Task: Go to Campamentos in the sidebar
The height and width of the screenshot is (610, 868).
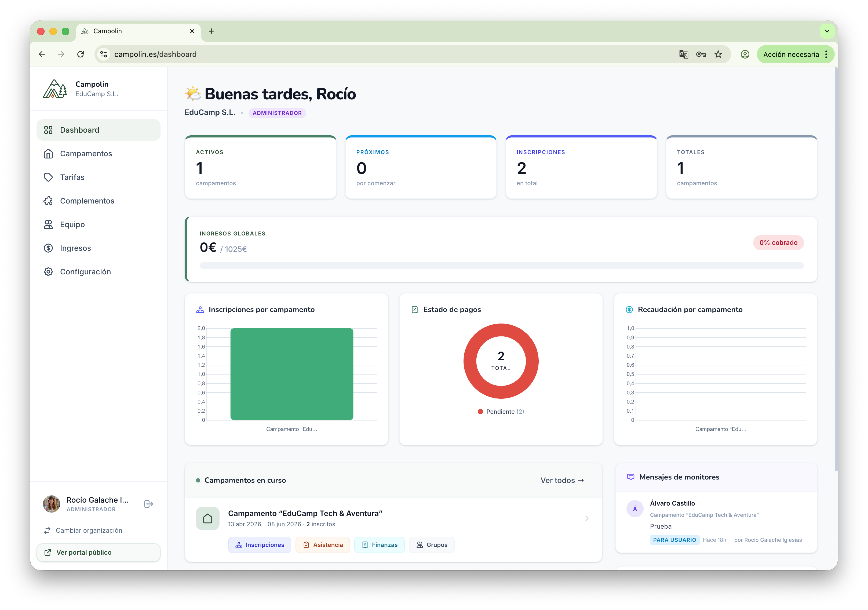Action: 98,154
